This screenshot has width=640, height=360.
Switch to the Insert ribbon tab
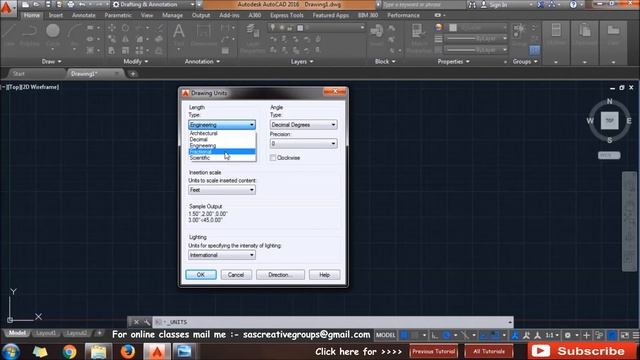56,15
